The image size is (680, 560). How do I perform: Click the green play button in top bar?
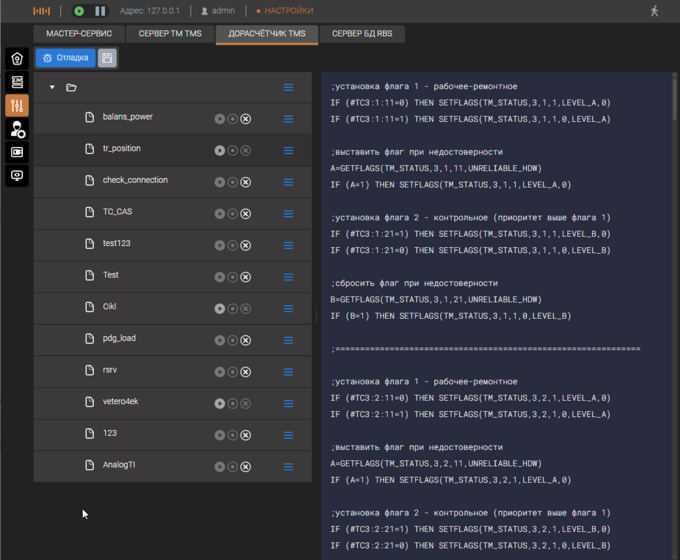point(79,11)
